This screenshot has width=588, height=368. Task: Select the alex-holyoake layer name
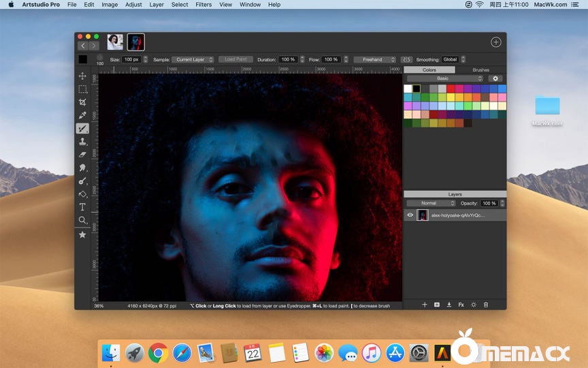click(457, 215)
